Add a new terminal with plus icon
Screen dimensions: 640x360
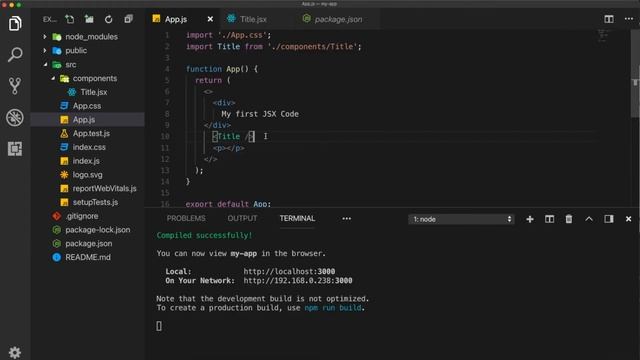(x=530, y=219)
